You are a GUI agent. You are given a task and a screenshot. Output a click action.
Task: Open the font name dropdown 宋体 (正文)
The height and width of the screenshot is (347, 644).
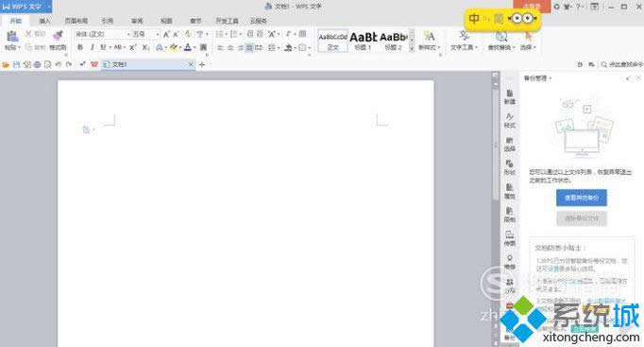(x=103, y=34)
